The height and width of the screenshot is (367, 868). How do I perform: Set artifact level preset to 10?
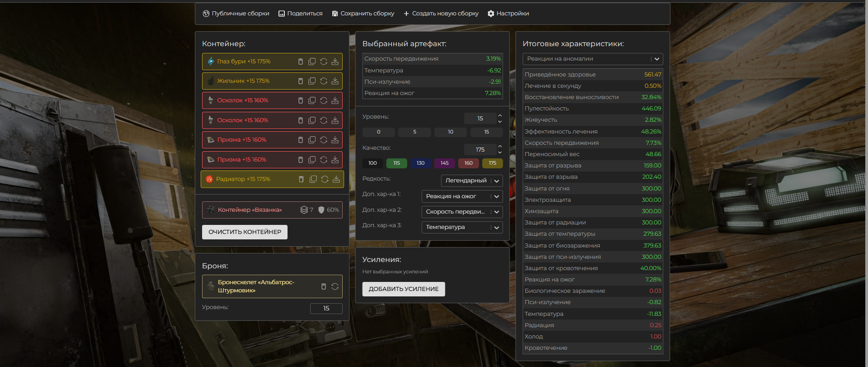pyautogui.click(x=450, y=132)
